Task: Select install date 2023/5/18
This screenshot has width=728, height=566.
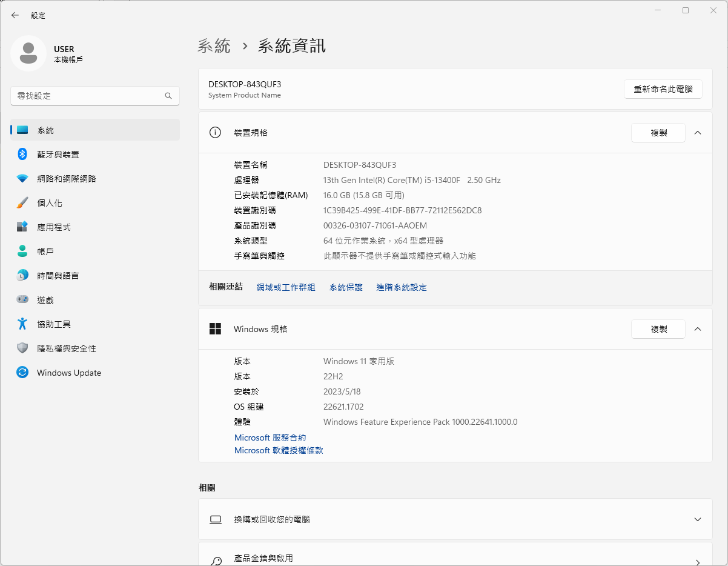Action: tap(342, 391)
